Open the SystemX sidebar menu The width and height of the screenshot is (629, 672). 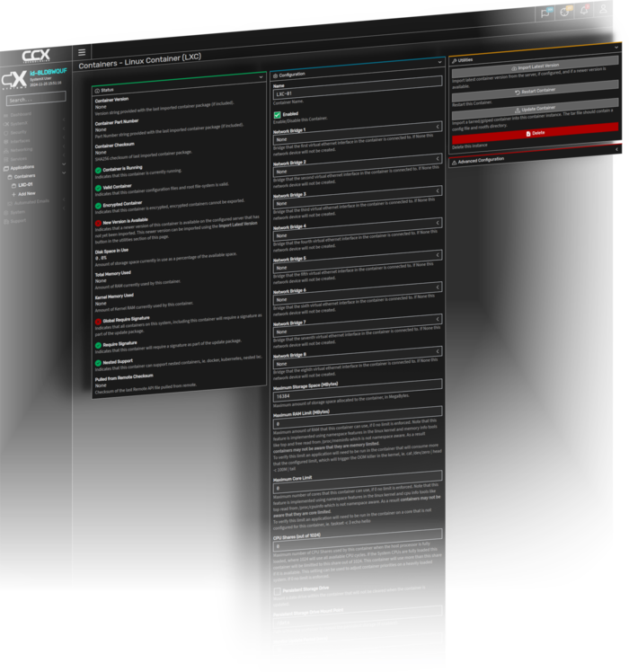pos(19,123)
